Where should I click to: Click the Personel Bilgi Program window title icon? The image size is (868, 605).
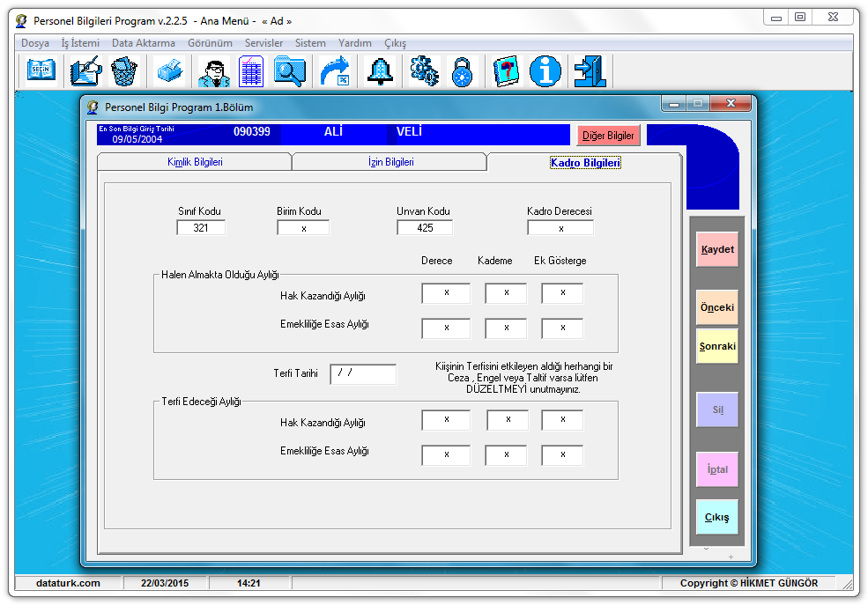pyautogui.click(x=93, y=107)
